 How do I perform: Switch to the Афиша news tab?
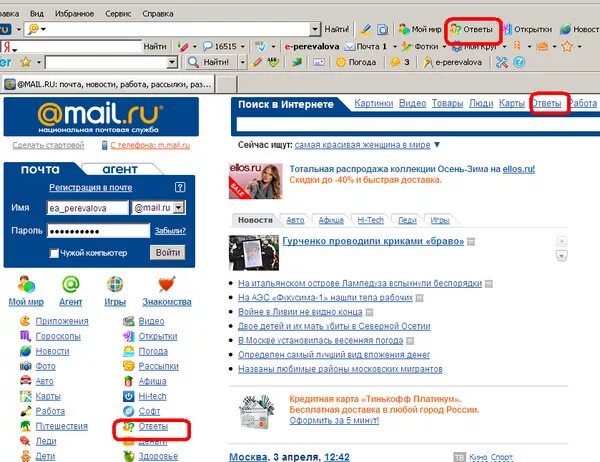click(x=331, y=220)
